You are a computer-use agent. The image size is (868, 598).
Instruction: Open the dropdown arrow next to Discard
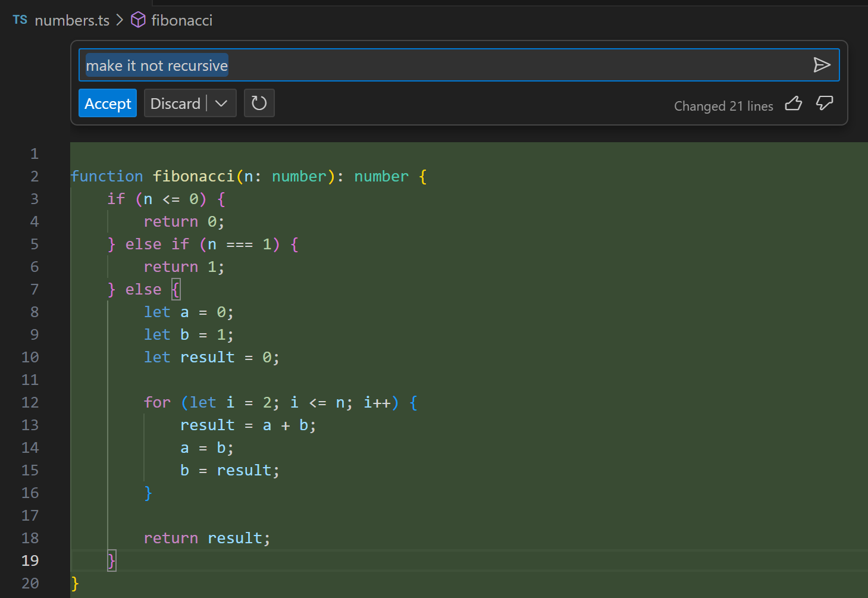click(x=221, y=103)
